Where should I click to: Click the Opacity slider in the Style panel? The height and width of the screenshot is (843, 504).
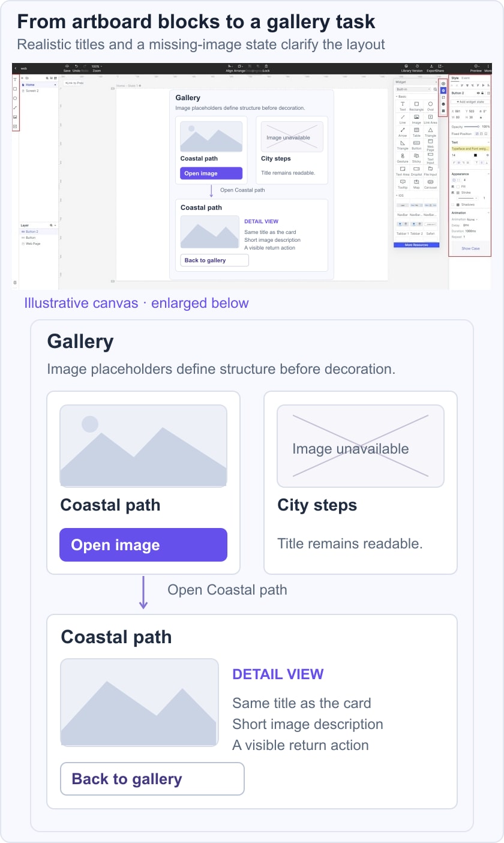[472, 127]
